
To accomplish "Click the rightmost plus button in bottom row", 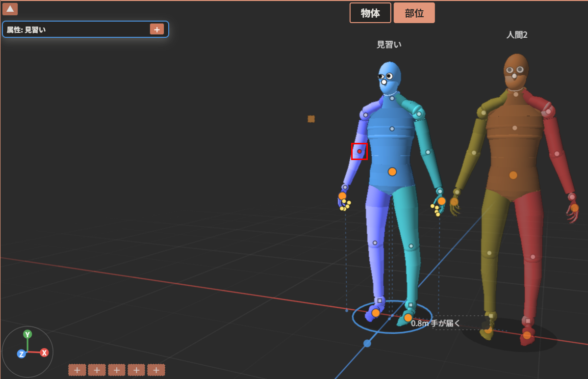I will pos(156,370).
